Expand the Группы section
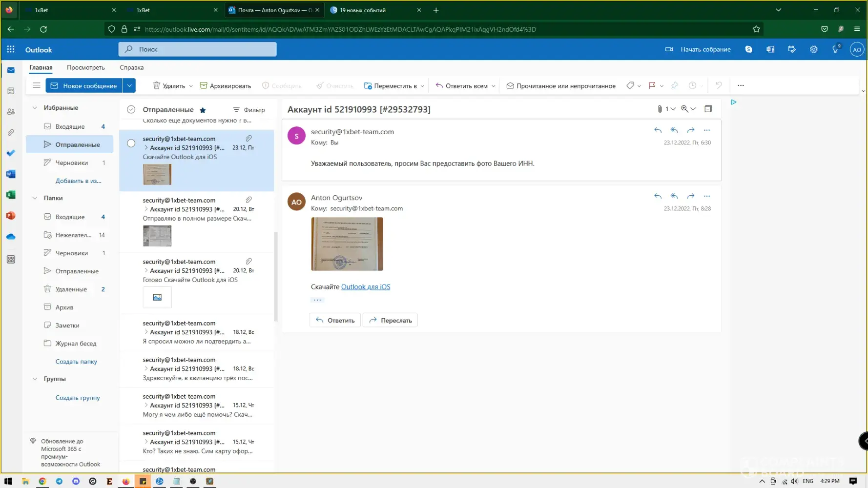 click(x=35, y=379)
